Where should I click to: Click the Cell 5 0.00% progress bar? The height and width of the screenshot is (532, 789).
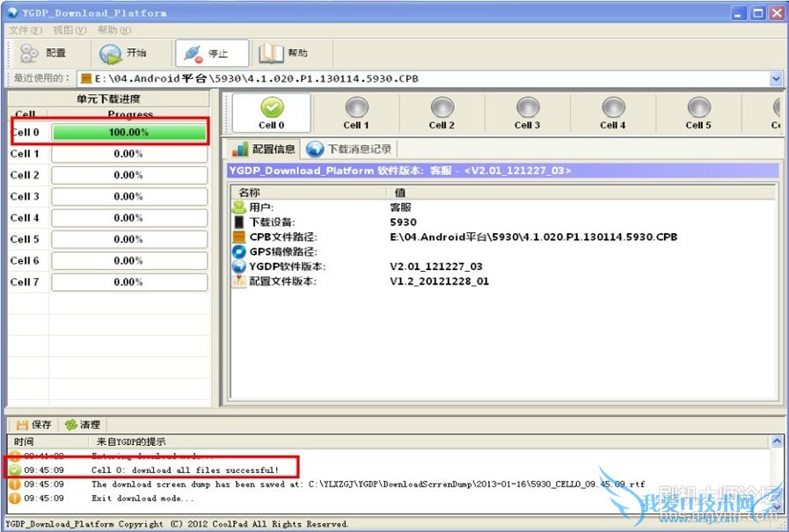point(128,239)
